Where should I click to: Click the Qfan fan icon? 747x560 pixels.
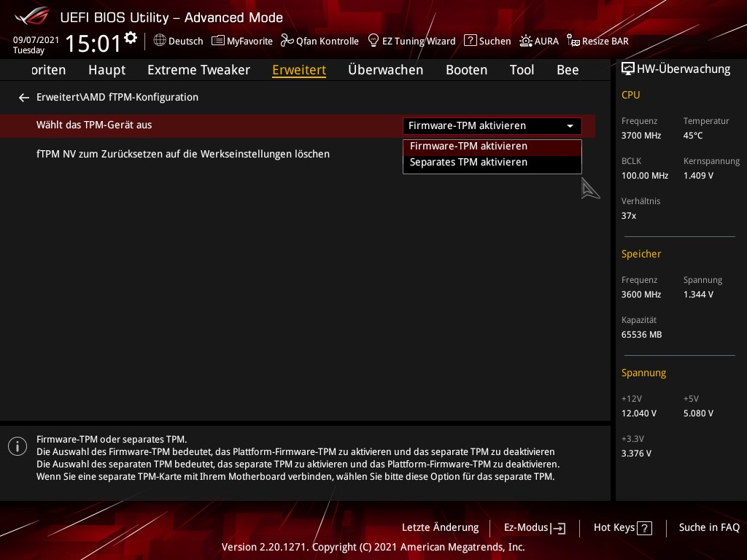coord(287,41)
